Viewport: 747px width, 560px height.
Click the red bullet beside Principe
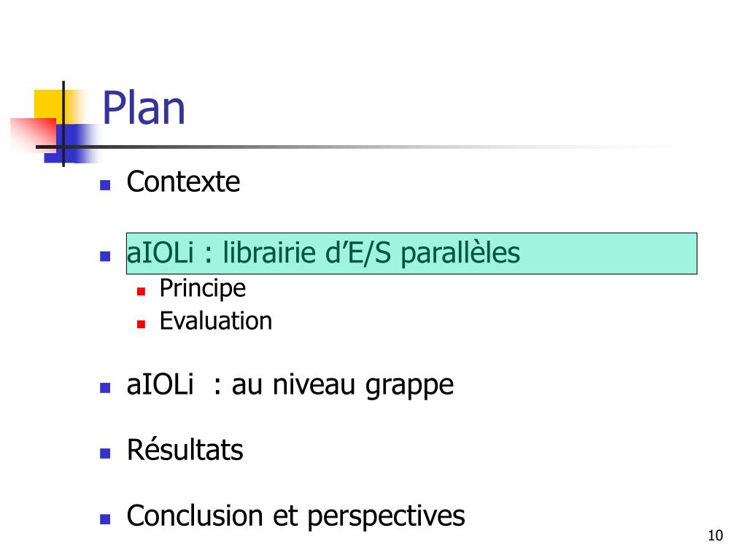tap(141, 292)
